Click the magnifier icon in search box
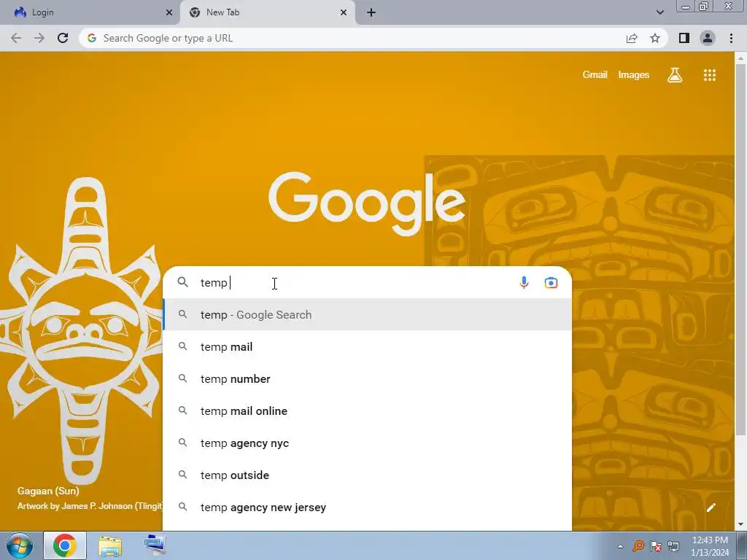 point(182,282)
